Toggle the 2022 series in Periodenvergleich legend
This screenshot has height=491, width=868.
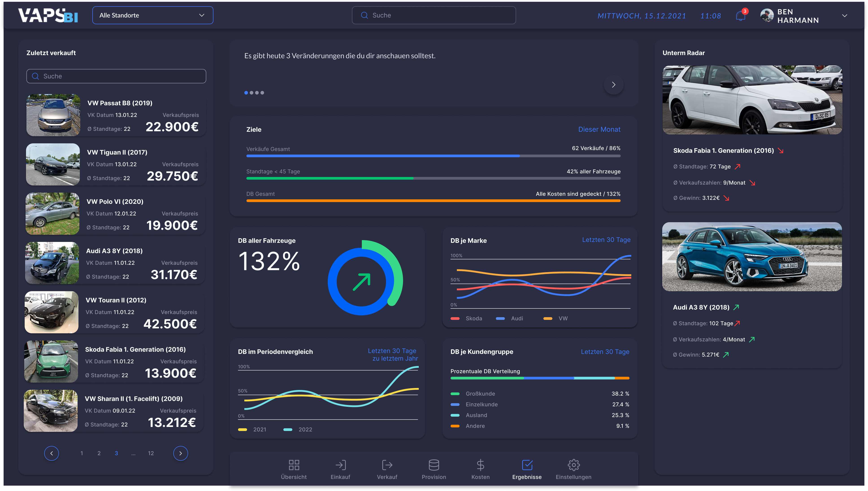(298, 429)
